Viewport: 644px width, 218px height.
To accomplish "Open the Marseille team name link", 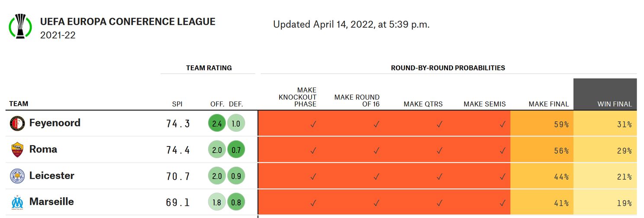I will (52, 202).
